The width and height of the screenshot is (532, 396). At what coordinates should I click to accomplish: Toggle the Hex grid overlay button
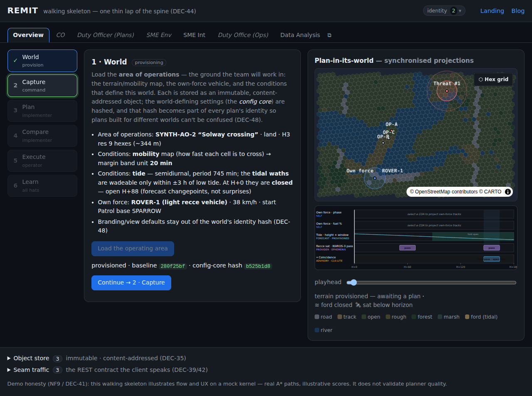pyautogui.click(x=493, y=79)
